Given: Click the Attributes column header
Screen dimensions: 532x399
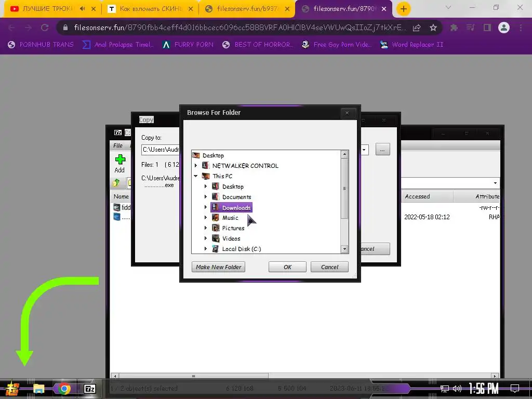Looking at the screenshot, I should (476, 196).
